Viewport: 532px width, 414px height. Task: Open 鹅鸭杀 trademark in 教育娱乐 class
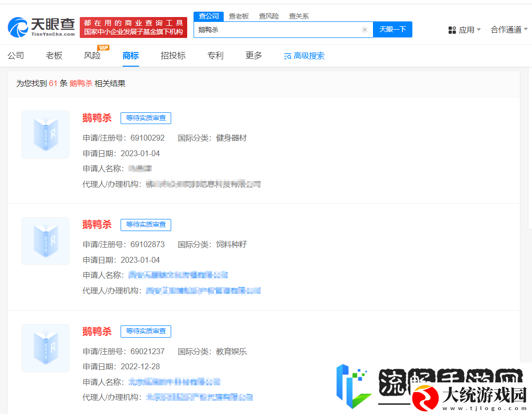coord(97,331)
